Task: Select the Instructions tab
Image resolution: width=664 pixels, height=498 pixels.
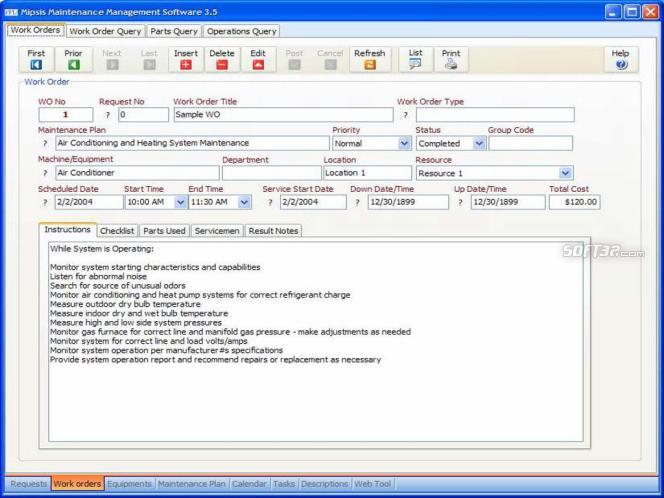Action: 68,230
